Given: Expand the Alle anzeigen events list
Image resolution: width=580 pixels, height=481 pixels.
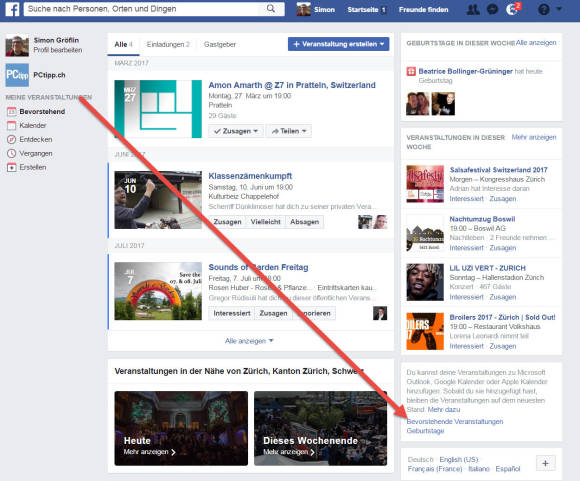Looking at the screenshot, I should 249,341.
